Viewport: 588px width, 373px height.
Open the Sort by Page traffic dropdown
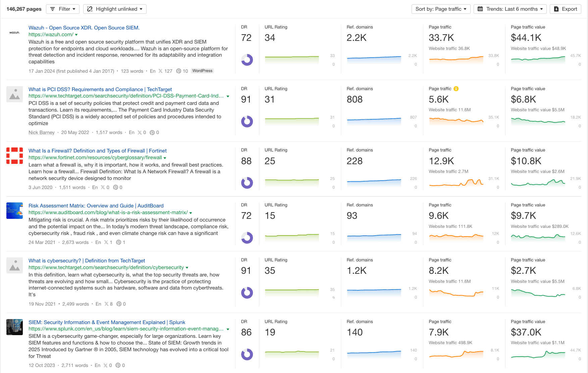coord(441,9)
